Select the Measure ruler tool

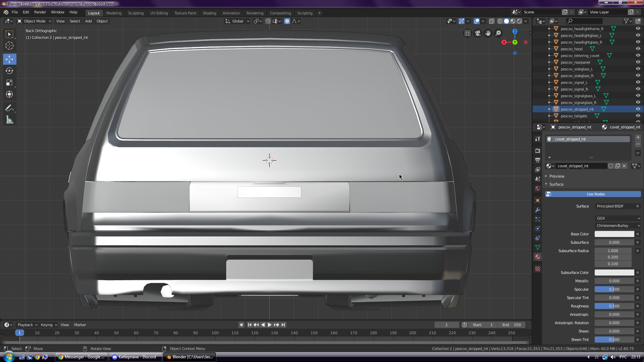pos(9,120)
